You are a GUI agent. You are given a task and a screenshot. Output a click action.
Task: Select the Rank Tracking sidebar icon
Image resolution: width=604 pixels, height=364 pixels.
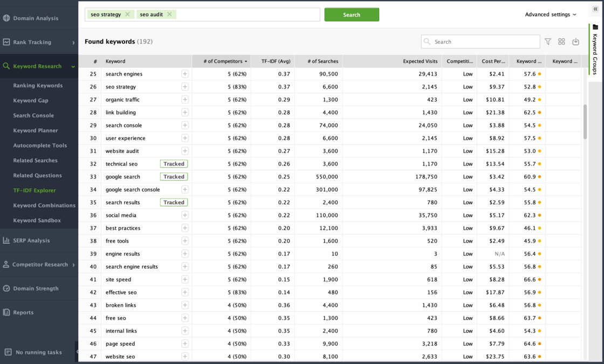(x=8, y=42)
